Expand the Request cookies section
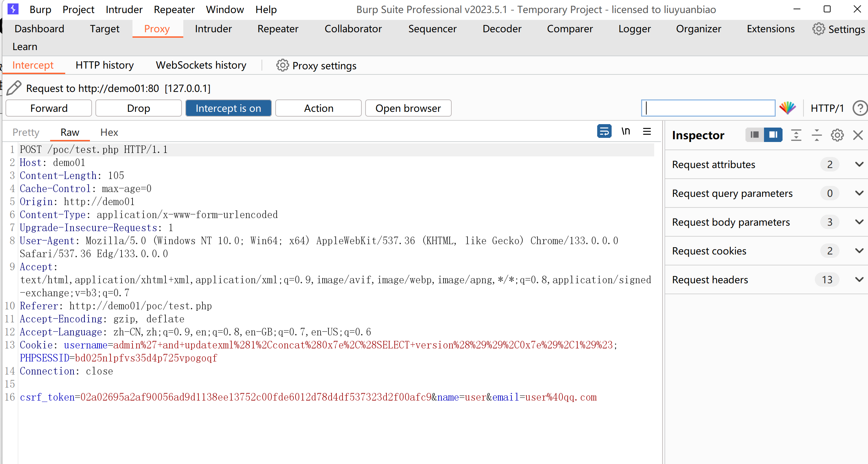The height and width of the screenshot is (464, 868). point(859,251)
